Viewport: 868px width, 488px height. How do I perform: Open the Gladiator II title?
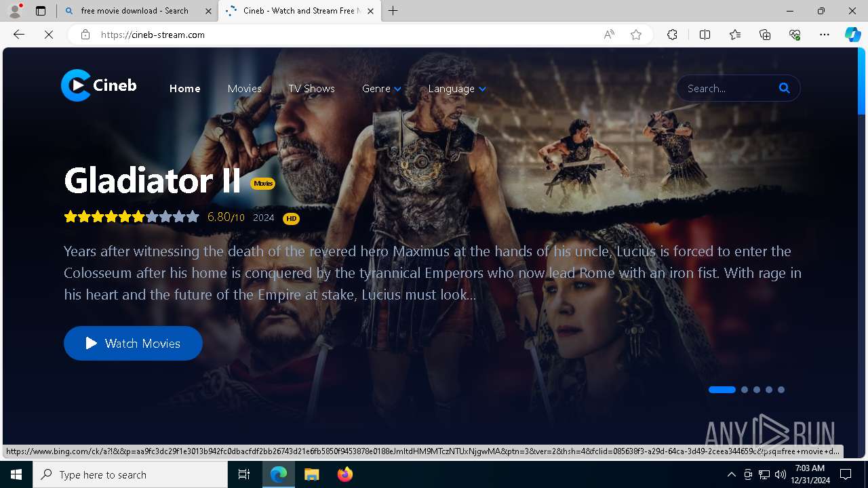point(153,180)
